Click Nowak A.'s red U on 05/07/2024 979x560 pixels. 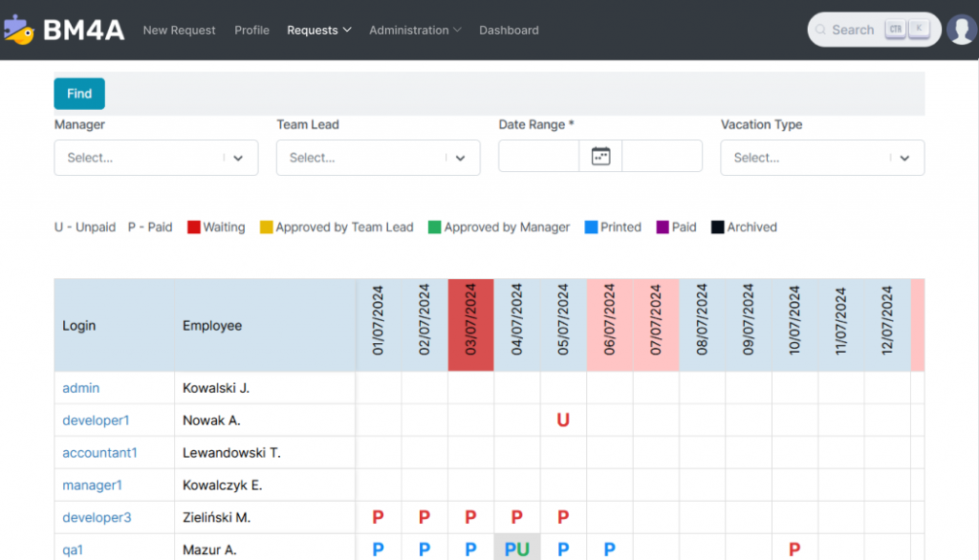pos(563,420)
